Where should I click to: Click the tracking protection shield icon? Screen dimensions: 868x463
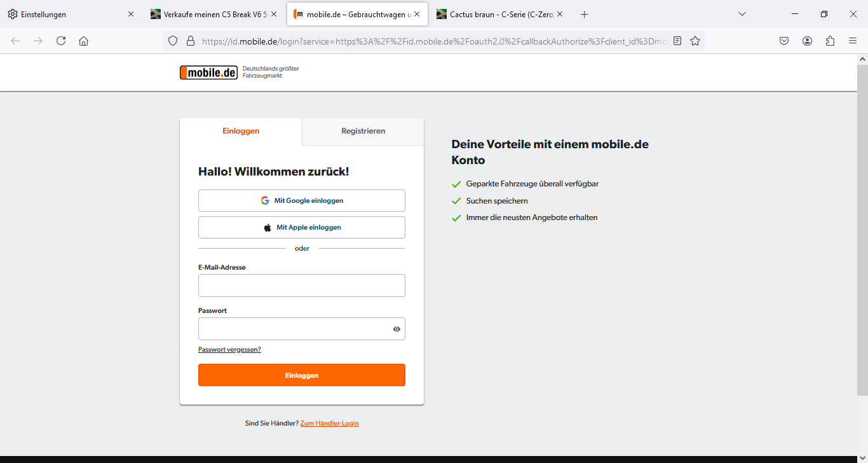(173, 41)
